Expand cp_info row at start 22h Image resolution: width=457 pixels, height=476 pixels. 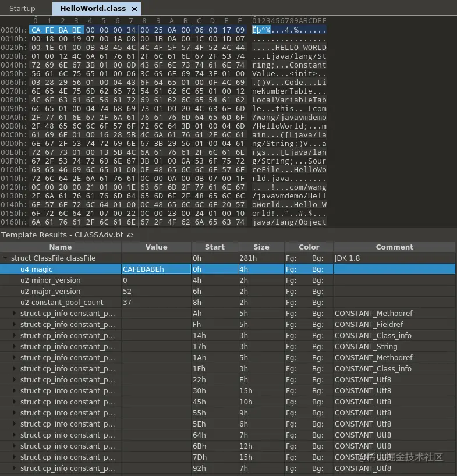15,379
